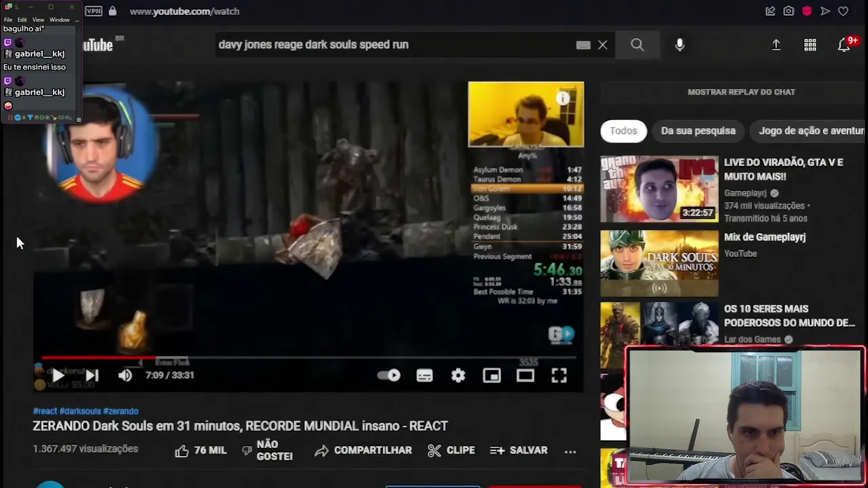The width and height of the screenshot is (868, 488).
Task: Click the video view count text
Action: pyautogui.click(x=85, y=449)
